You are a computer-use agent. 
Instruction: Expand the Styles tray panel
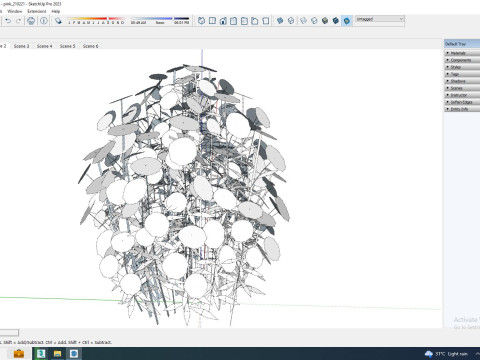tap(462, 67)
